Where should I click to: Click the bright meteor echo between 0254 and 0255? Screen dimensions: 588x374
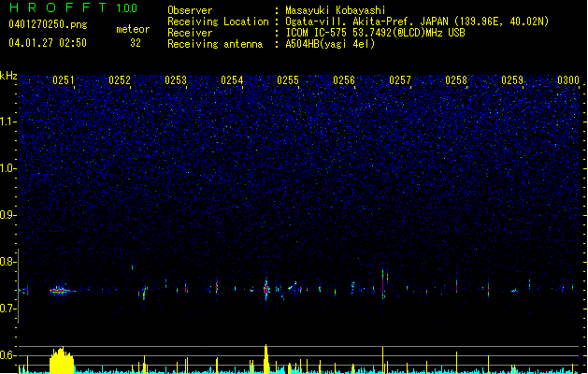click(x=266, y=289)
